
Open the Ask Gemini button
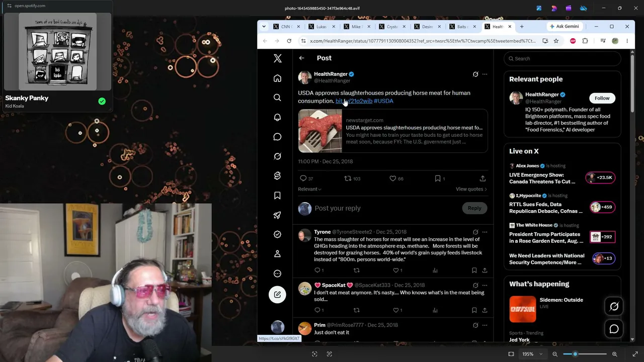tap(564, 27)
